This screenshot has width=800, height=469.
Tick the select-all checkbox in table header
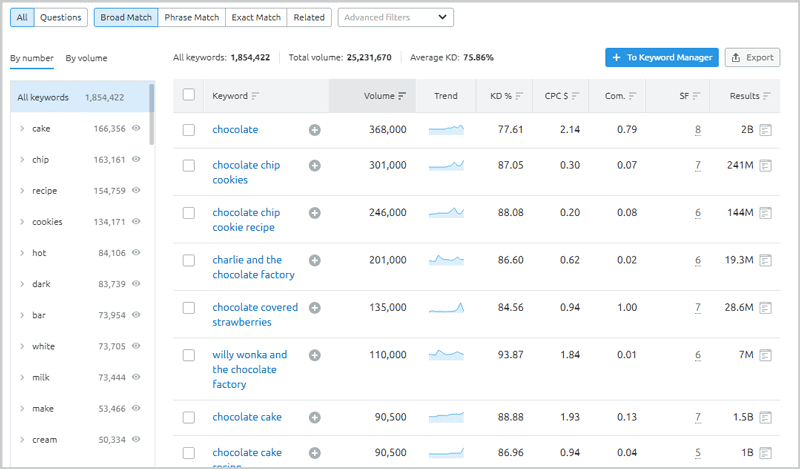pos(189,96)
